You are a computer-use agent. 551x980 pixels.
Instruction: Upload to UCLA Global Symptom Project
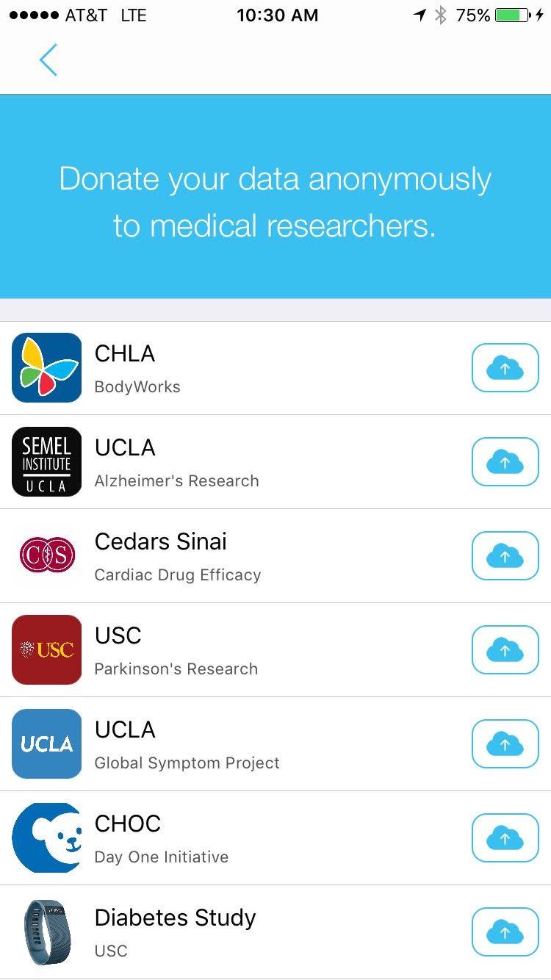505,743
